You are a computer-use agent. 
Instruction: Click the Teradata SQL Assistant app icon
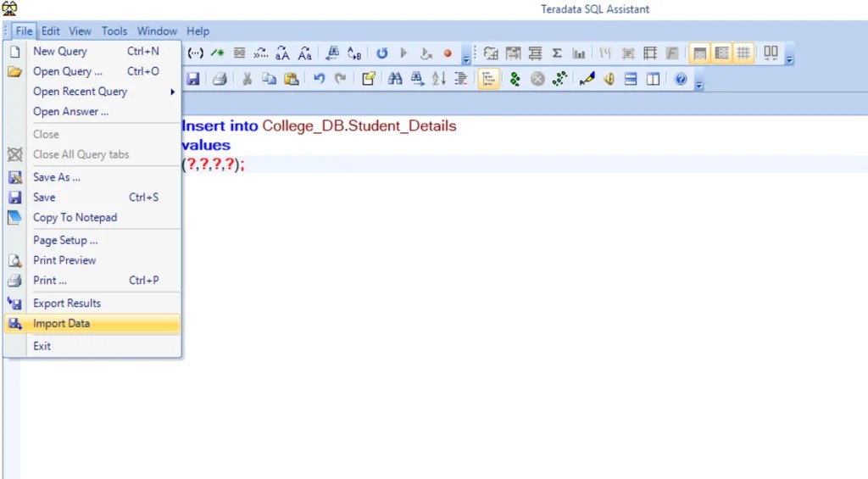click(x=9, y=8)
